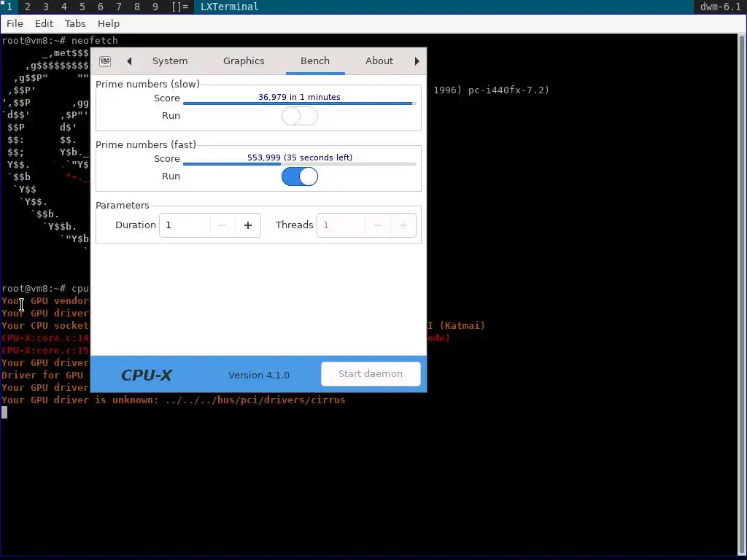Open the Help menu in LXTerminal
This screenshot has width=747, height=560.
coord(109,24)
